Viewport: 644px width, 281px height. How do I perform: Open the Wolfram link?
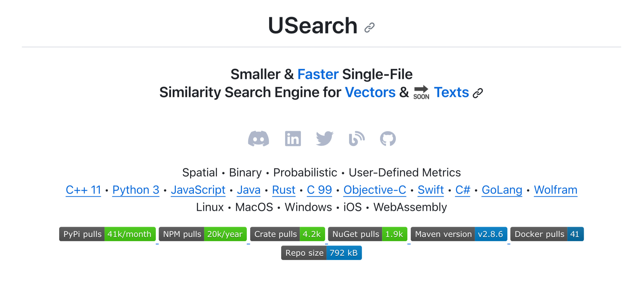click(556, 190)
